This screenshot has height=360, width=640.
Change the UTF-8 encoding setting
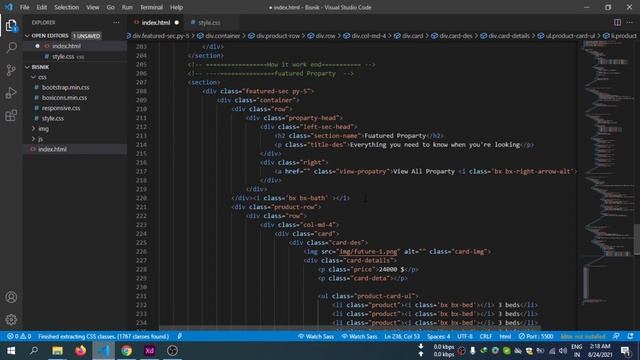point(465,336)
